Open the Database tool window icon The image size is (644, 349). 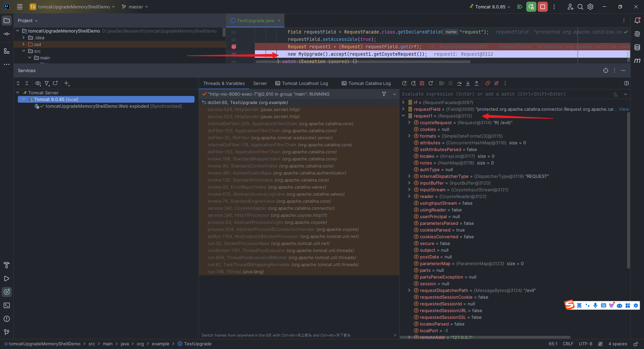(x=637, y=47)
